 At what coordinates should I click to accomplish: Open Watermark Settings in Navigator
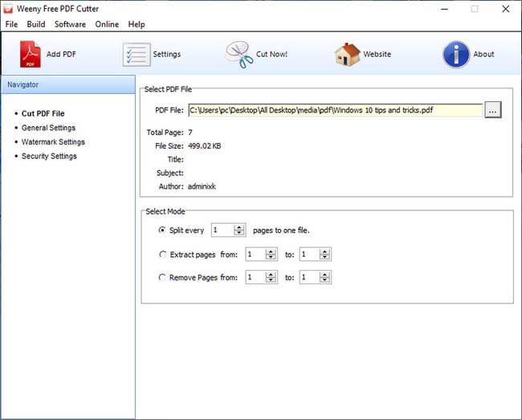point(53,142)
